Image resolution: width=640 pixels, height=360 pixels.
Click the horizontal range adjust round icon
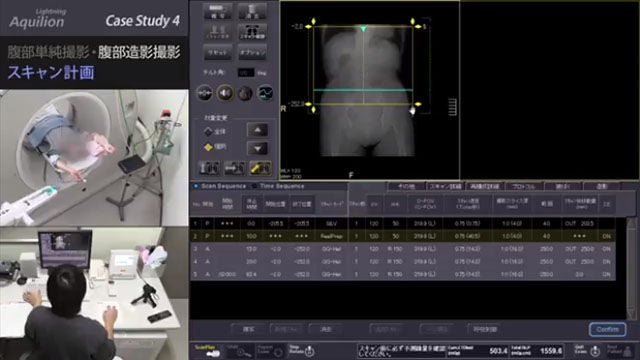coord(204,93)
